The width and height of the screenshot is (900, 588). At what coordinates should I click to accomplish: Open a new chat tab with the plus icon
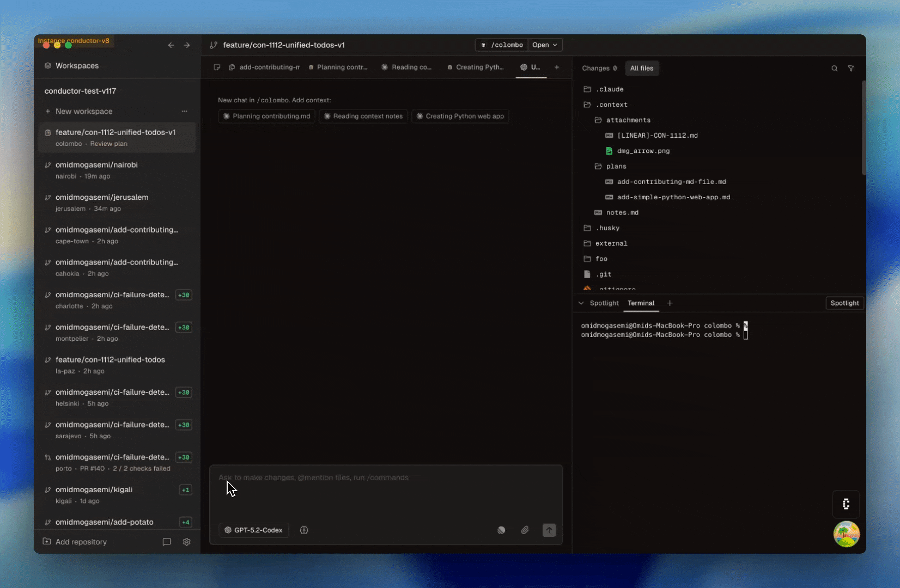tap(557, 68)
